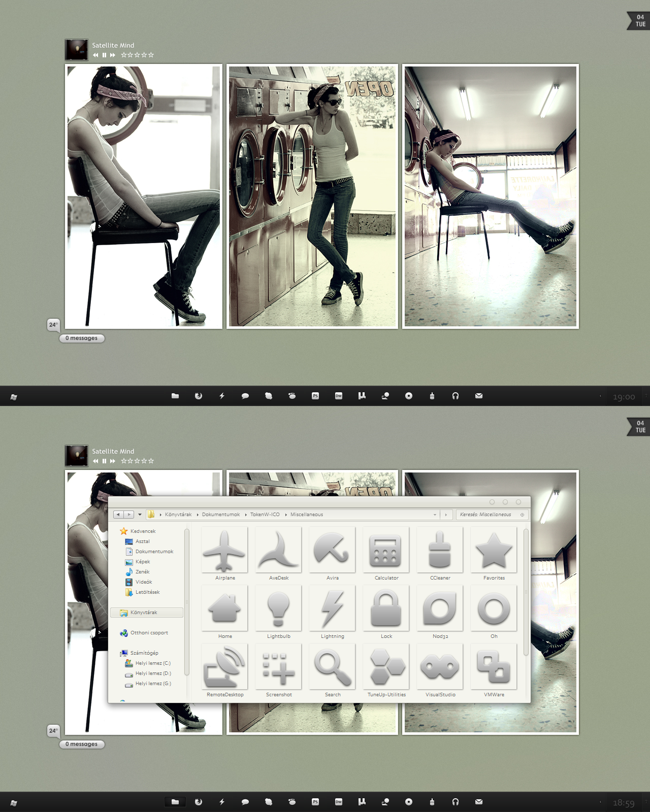Click the Start flag on the 19:00 taskbar
The width and height of the screenshot is (650, 812).
(14, 397)
